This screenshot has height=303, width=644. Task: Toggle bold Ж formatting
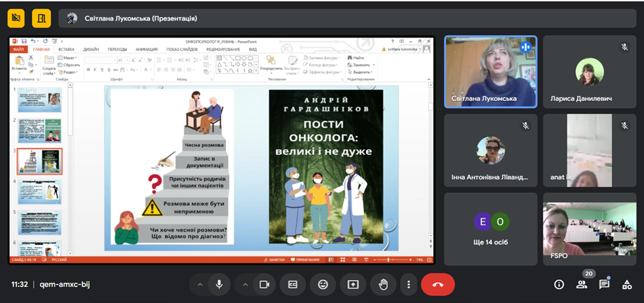click(x=89, y=70)
